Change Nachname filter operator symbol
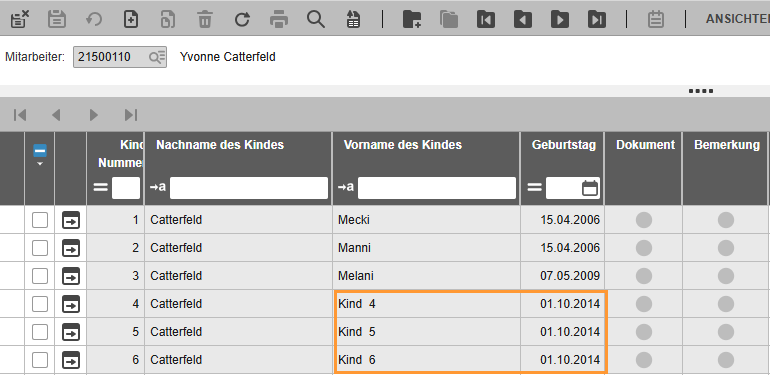 (x=158, y=188)
